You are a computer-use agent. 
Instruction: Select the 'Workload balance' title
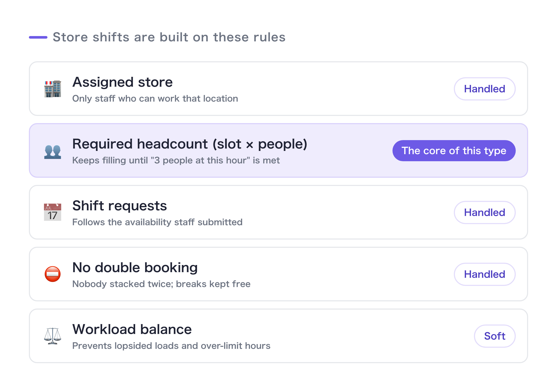click(x=132, y=329)
